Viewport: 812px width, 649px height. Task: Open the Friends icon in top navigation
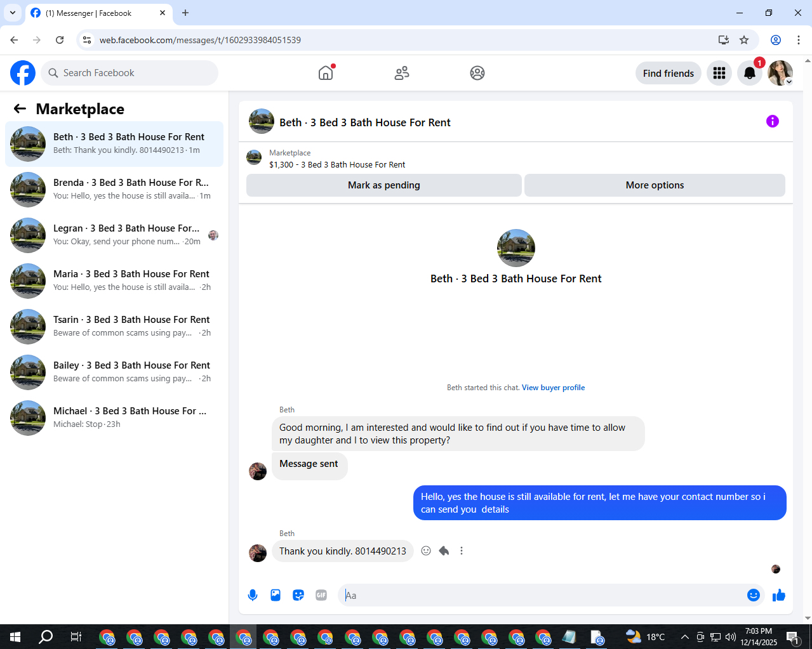(402, 73)
